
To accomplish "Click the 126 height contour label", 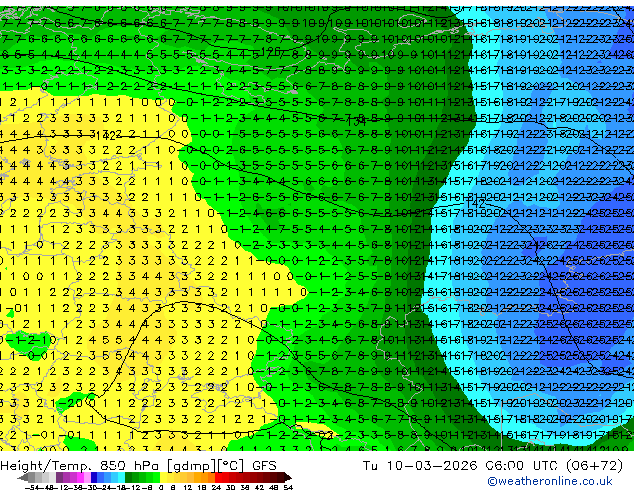I will click(x=271, y=51).
